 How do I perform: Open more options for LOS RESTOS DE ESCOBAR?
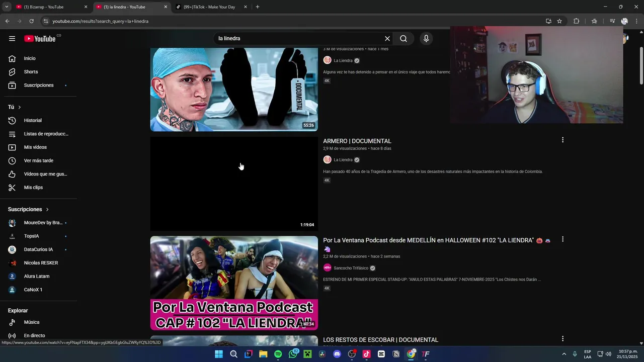(562, 339)
